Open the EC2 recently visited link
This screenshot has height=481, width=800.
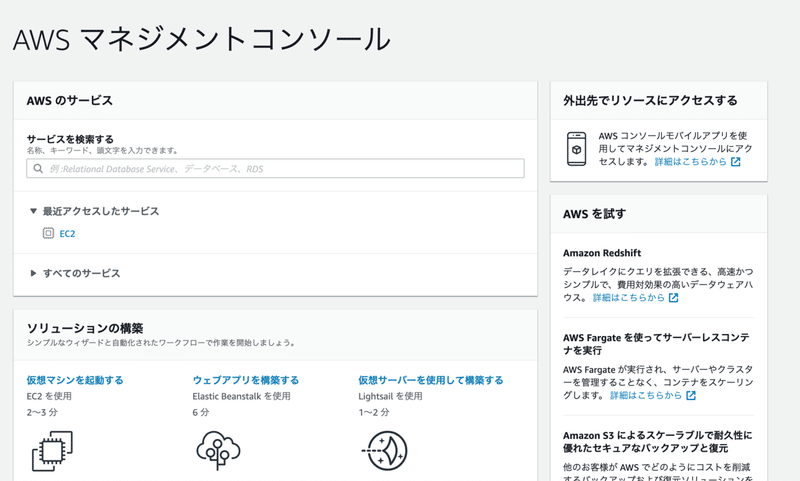click(67, 234)
